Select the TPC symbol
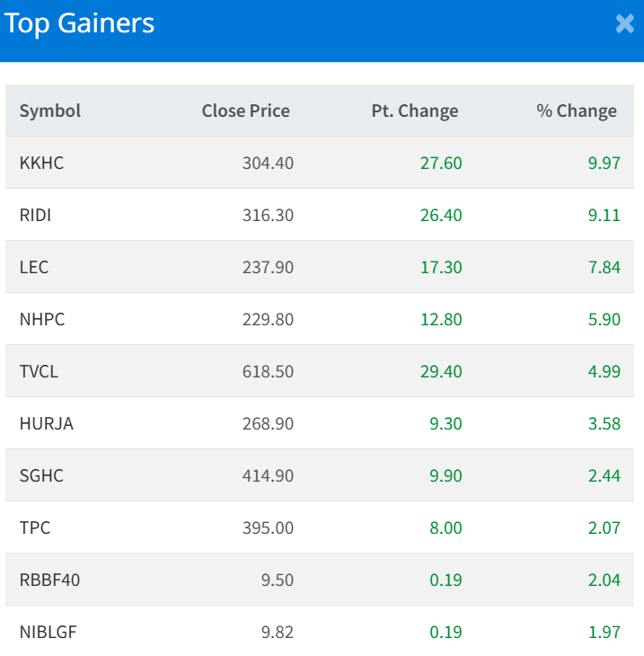644x656 pixels. click(35, 527)
